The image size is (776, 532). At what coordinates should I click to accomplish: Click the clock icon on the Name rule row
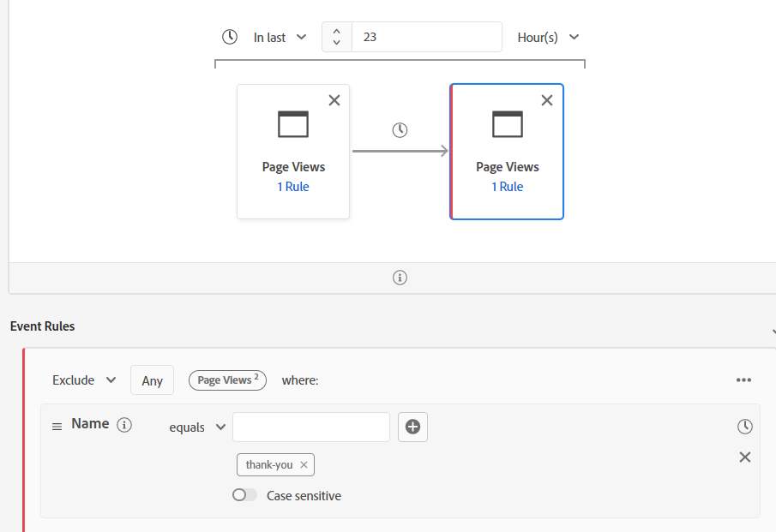tap(744, 426)
